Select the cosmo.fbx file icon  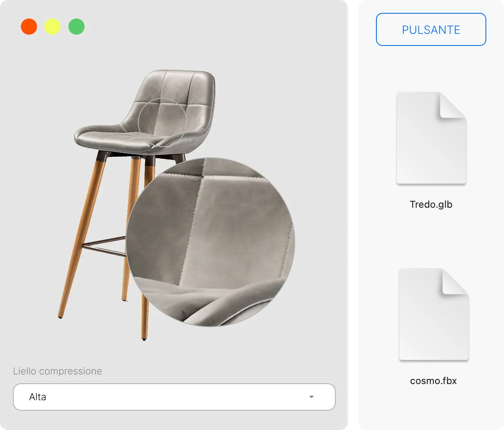[x=434, y=314]
